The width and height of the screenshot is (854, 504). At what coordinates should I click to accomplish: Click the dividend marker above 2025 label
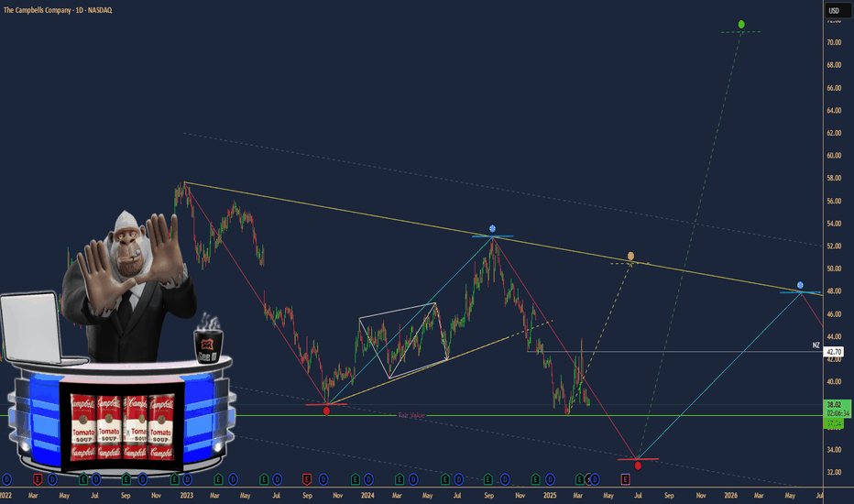click(x=550, y=479)
